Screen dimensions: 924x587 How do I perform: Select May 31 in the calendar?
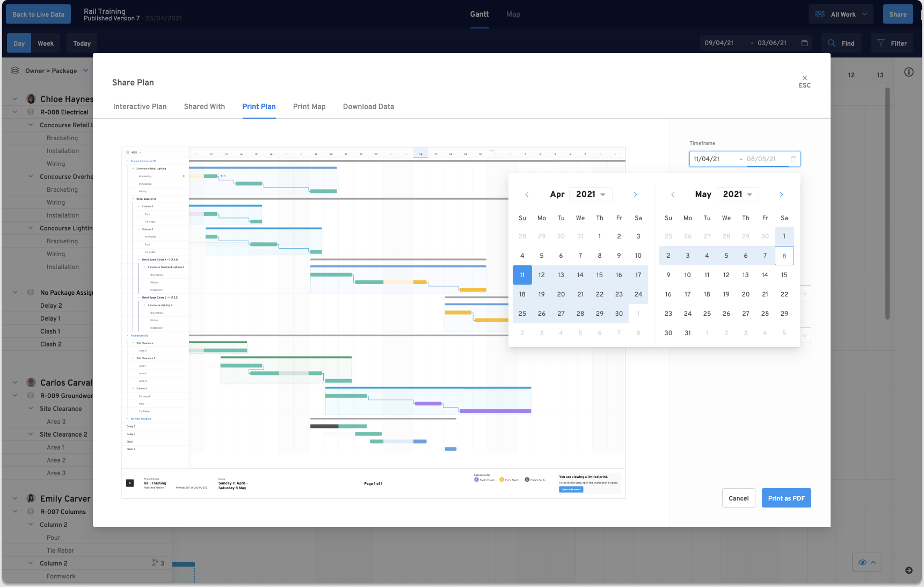pyautogui.click(x=687, y=333)
